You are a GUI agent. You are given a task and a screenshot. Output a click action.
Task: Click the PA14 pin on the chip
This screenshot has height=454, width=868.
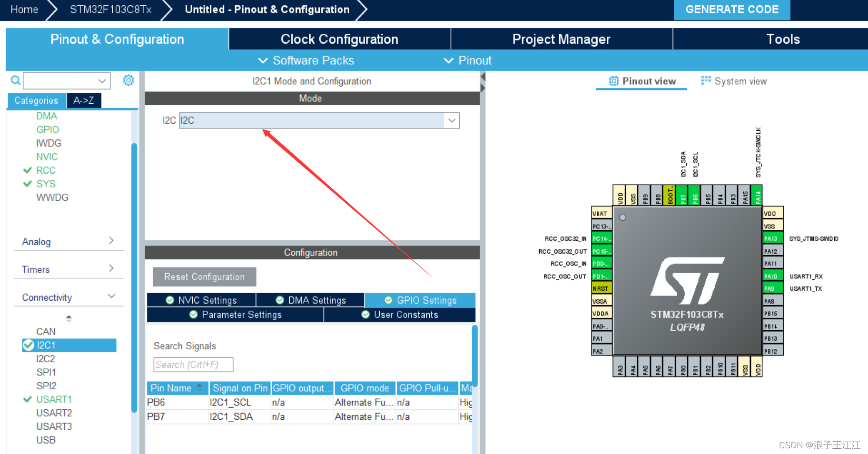[757, 195]
